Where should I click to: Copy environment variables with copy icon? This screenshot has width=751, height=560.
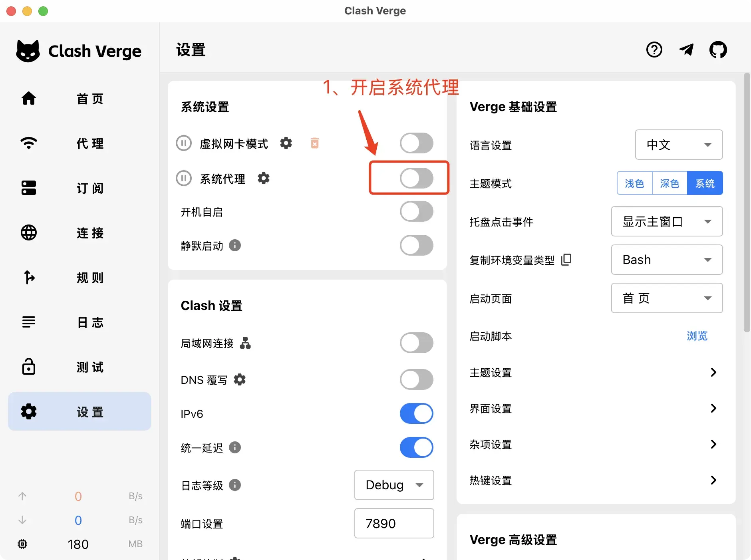(567, 259)
